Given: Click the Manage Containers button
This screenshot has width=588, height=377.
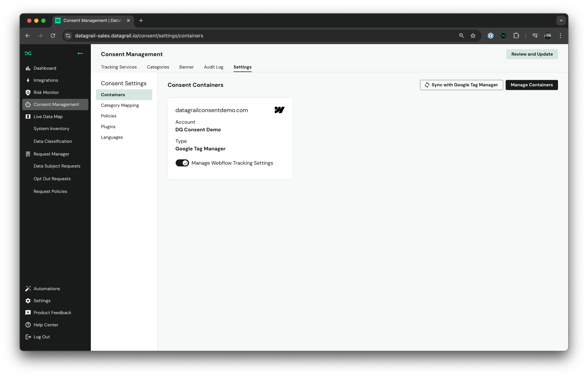Looking at the screenshot, I should tap(532, 85).
